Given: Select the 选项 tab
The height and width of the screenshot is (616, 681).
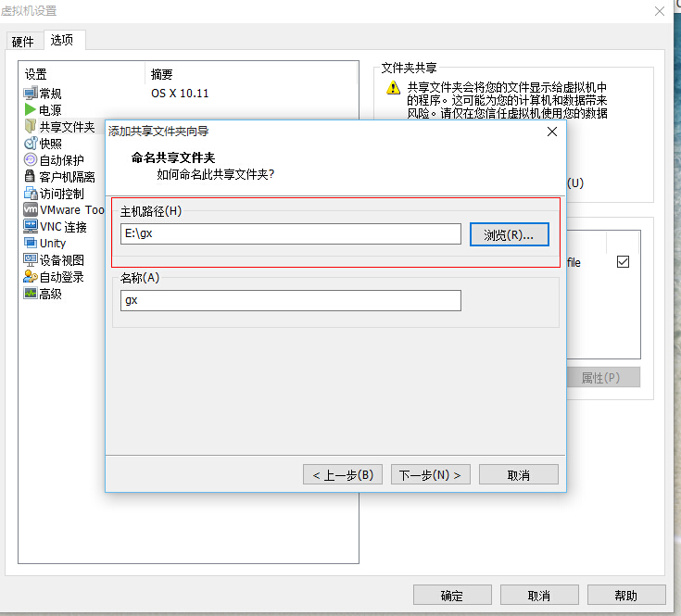Looking at the screenshot, I should tap(62, 40).
